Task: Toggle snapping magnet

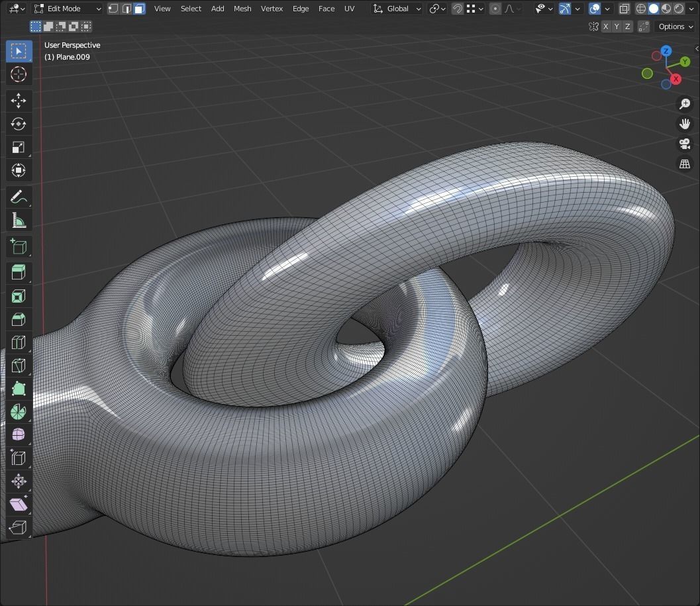Action: click(457, 9)
